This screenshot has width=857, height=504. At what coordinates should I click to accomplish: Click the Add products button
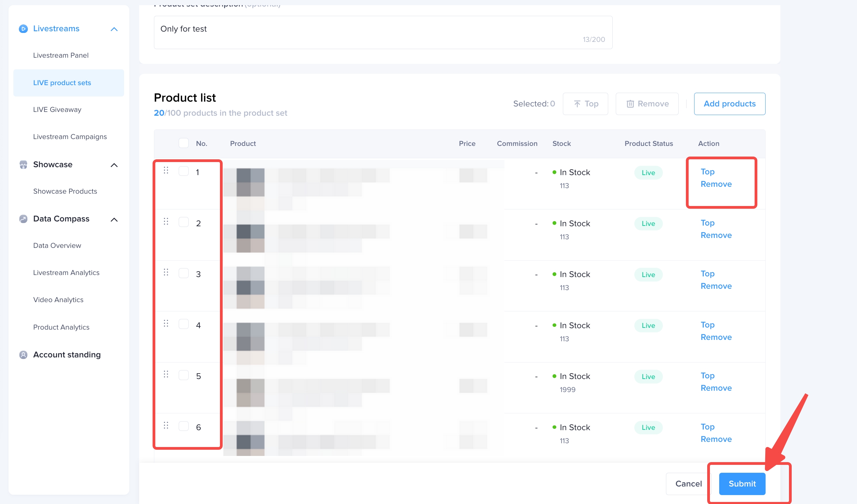click(x=729, y=104)
